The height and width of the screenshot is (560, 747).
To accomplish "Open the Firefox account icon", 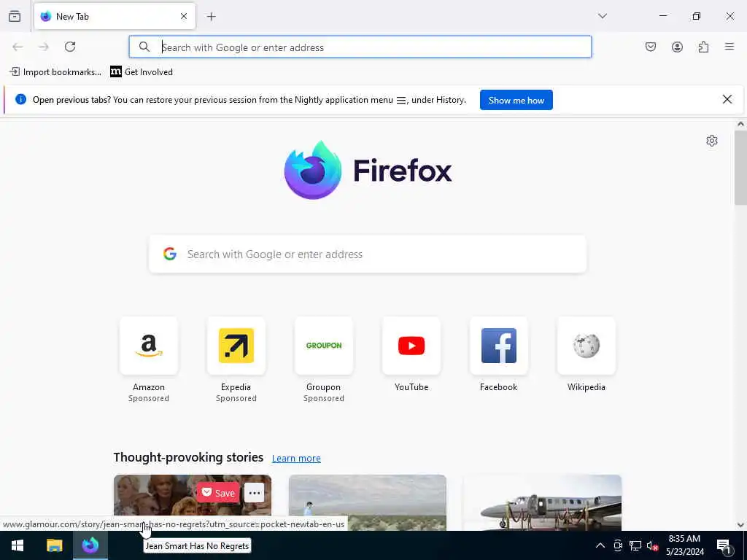I will pyautogui.click(x=677, y=47).
